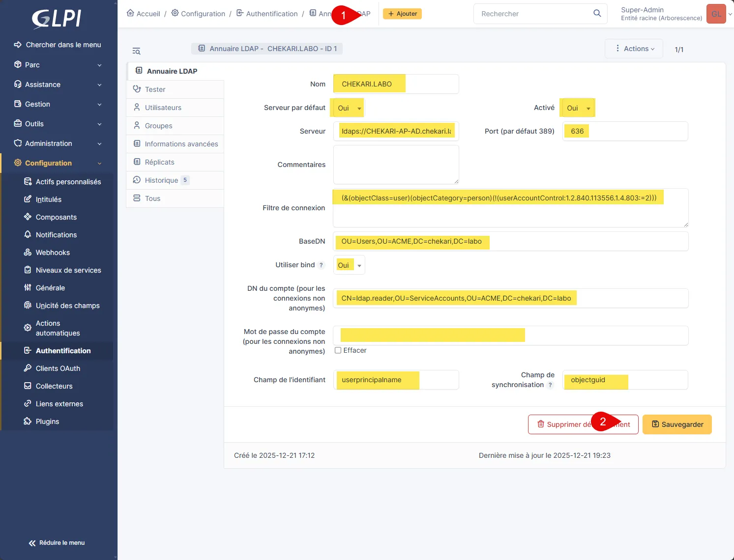Click the list search toggle icon
The height and width of the screenshot is (560, 734).
[136, 51]
